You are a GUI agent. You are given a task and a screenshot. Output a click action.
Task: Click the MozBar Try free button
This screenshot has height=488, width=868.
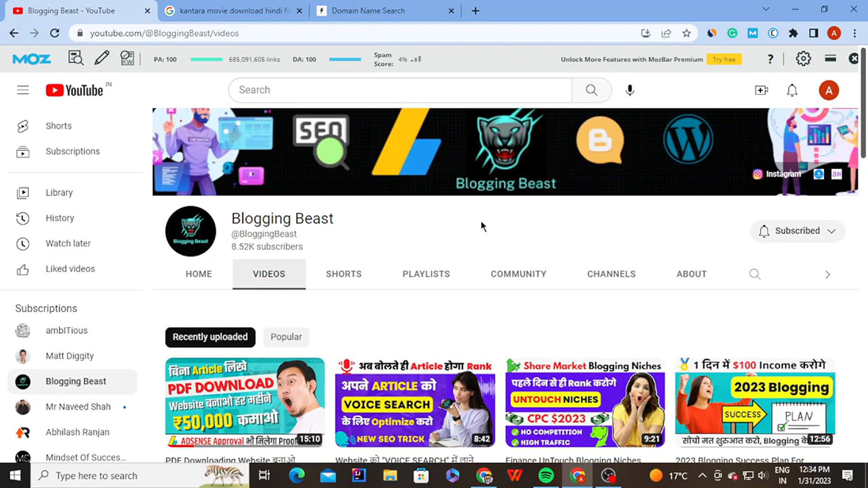(724, 59)
